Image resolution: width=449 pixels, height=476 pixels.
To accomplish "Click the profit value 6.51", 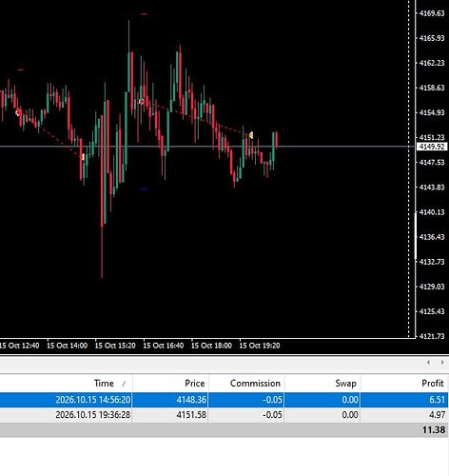I will click(x=437, y=400).
